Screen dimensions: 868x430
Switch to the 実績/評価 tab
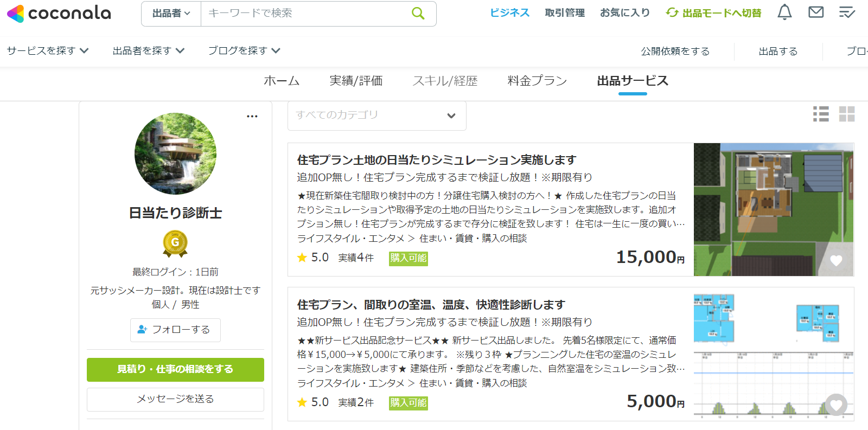click(x=356, y=81)
